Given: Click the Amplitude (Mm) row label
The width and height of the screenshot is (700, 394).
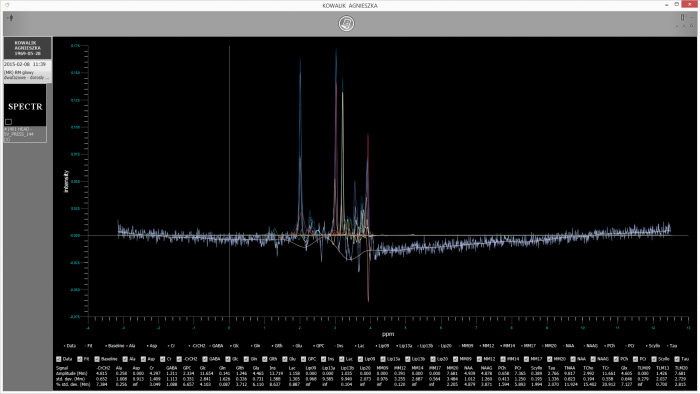Looking at the screenshot, I should click(x=71, y=373).
